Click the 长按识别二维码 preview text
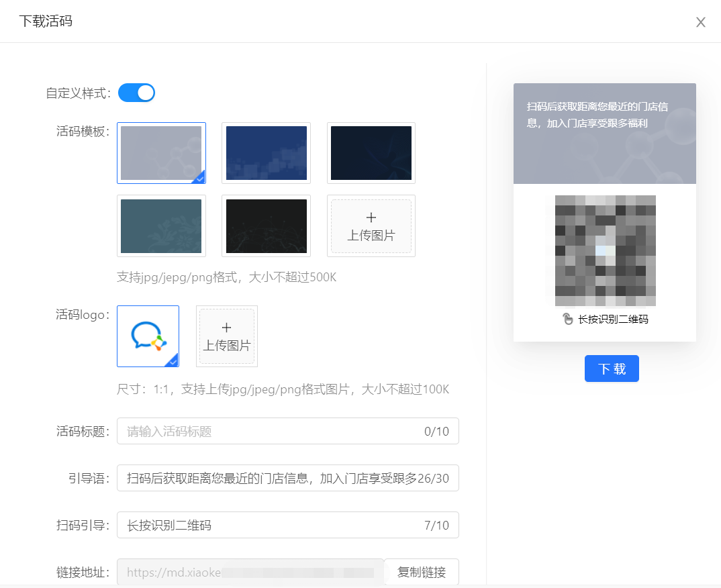The image size is (721, 588). [x=613, y=319]
